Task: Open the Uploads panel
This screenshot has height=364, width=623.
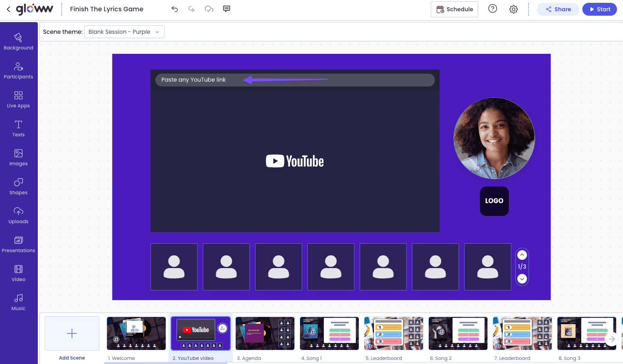Action: tap(19, 215)
